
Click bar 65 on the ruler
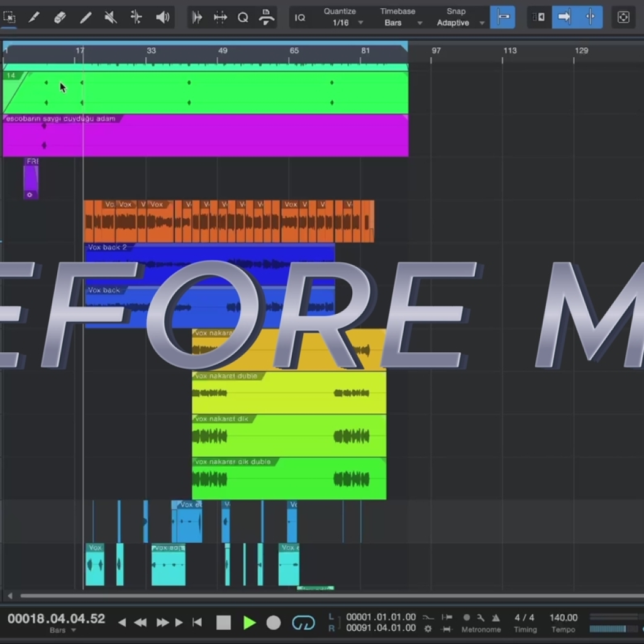[x=294, y=50]
